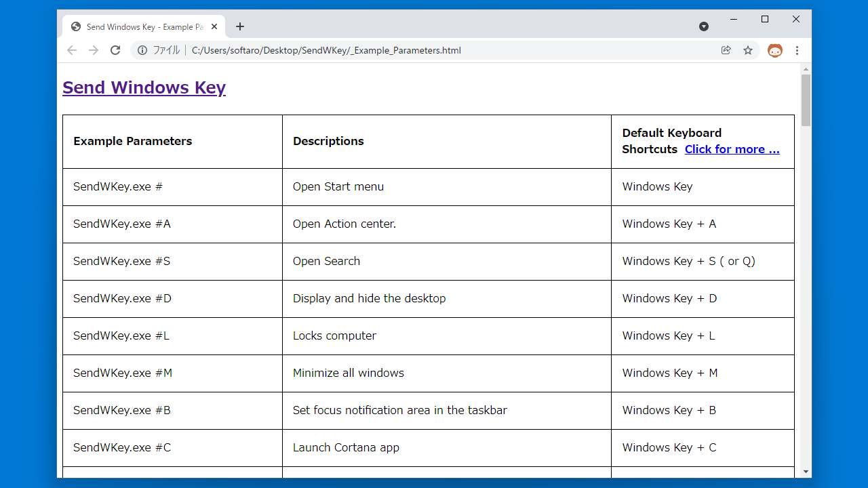Image resolution: width=868 pixels, height=488 pixels.
Task: Click 'Windows Key + C' cell
Action: pos(703,448)
